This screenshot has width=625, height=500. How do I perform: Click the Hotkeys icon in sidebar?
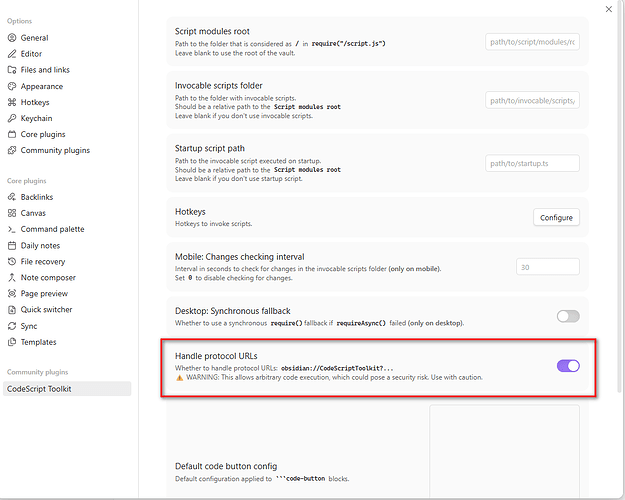[x=12, y=102]
